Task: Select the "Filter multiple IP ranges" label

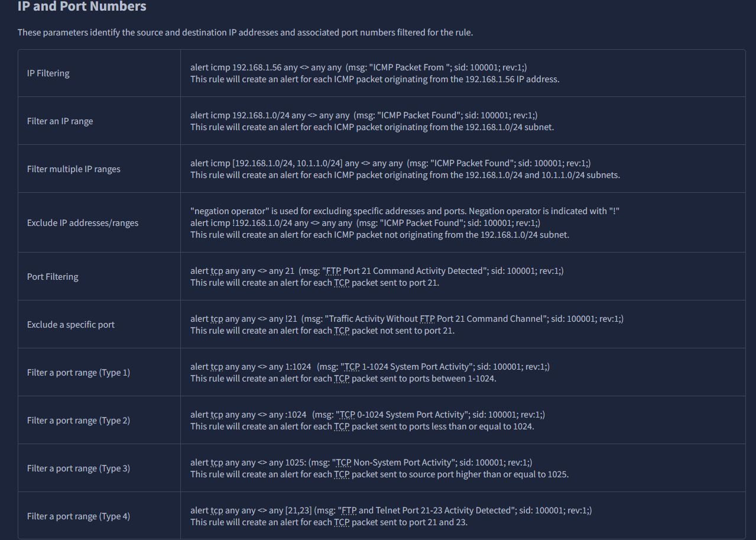Action: coord(74,169)
